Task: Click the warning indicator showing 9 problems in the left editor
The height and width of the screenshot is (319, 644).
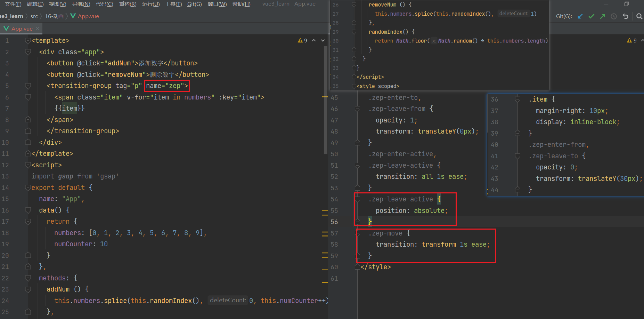Action: (x=302, y=40)
